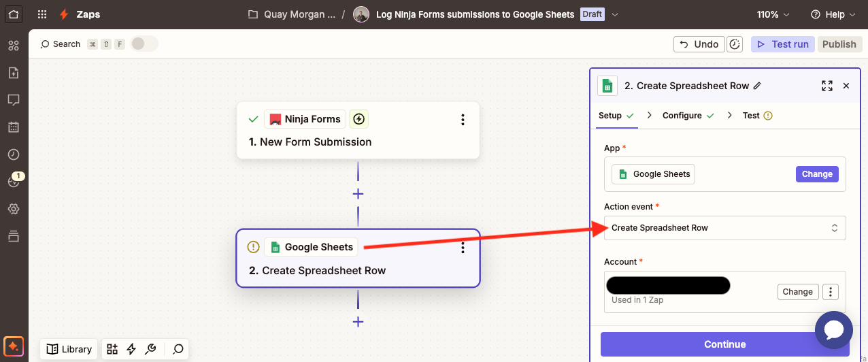The image size is (868, 362).
Task: Open the apps grid launcher
Action: (42, 14)
